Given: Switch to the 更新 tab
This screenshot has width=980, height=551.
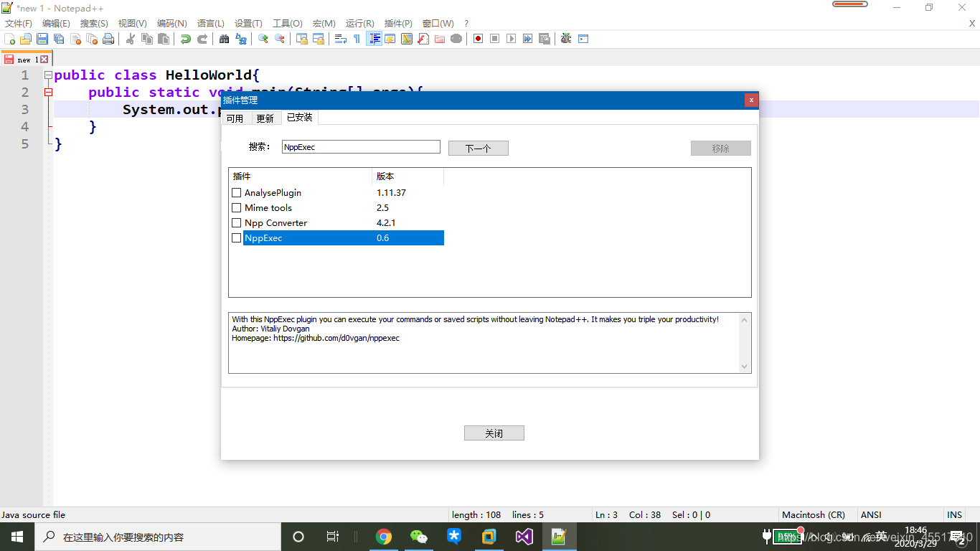Looking at the screenshot, I should coord(265,118).
